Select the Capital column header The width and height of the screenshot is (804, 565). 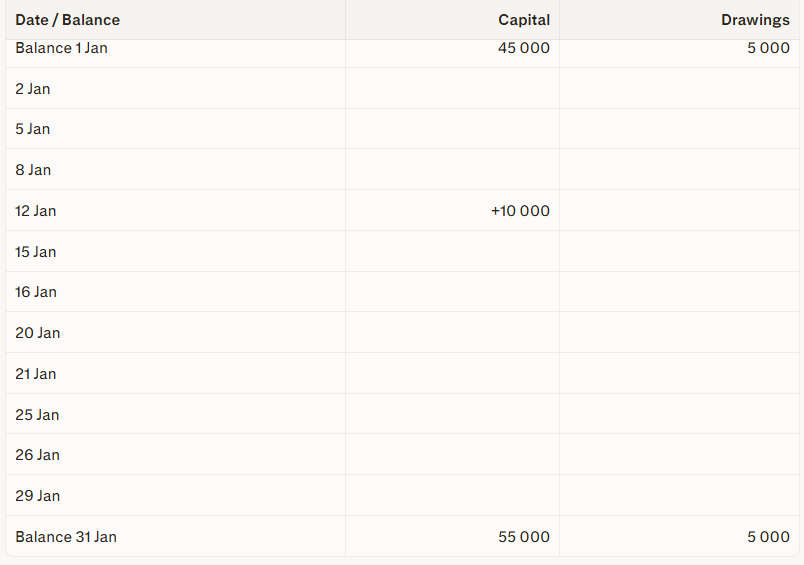tap(524, 20)
